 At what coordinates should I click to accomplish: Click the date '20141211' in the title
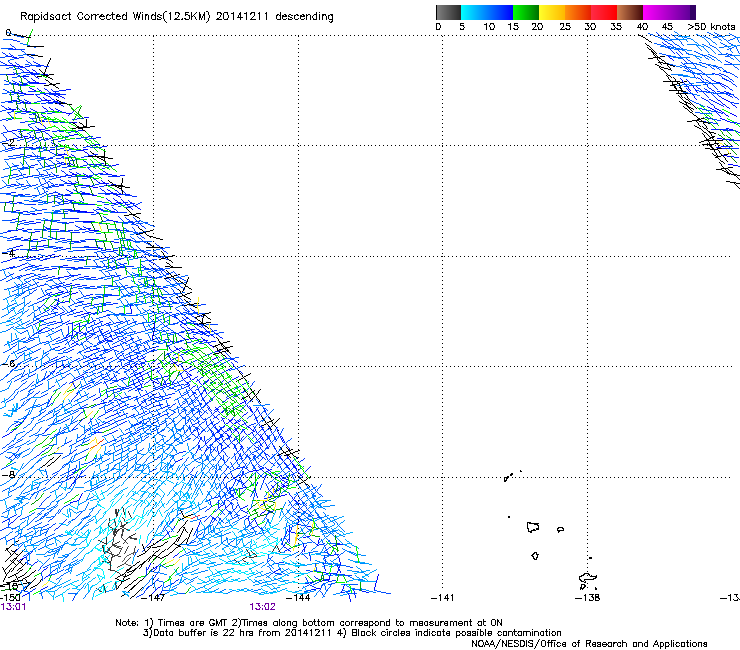click(242, 17)
